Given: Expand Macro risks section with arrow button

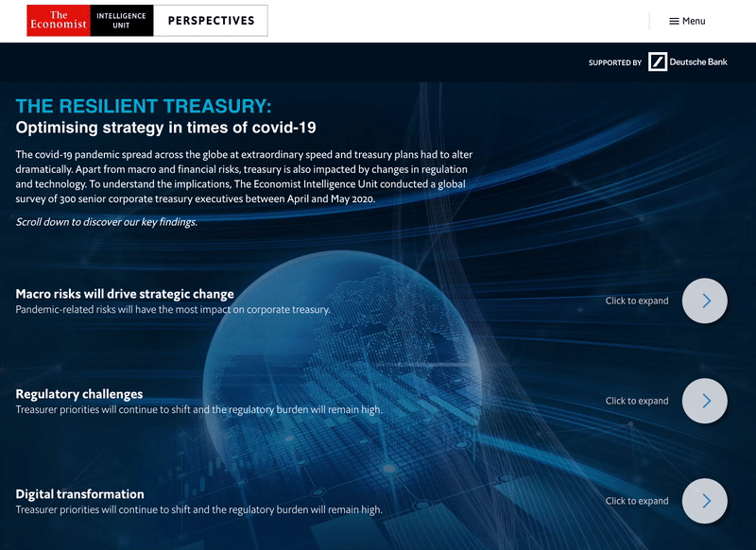Looking at the screenshot, I should point(704,301).
